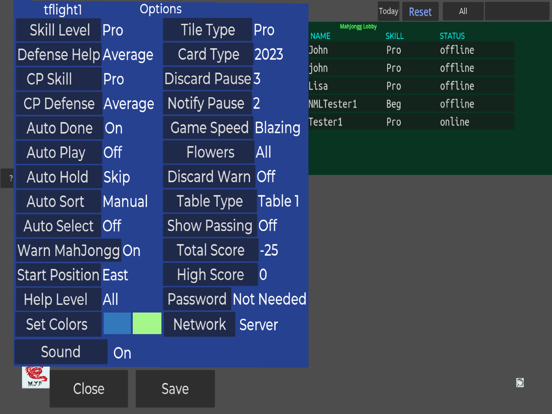The image size is (552, 414).
Task: Click the Not Needed password value
Action: coord(270,299)
